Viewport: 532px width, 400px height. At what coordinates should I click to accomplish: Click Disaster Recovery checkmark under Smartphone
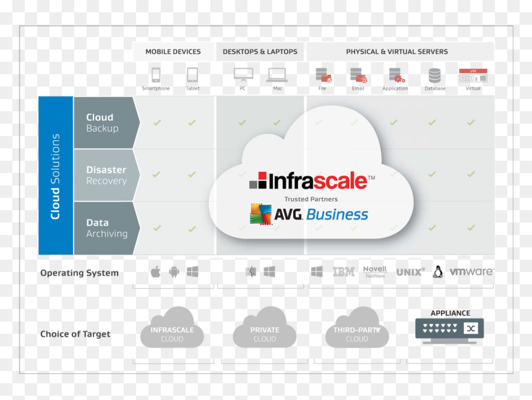click(156, 174)
